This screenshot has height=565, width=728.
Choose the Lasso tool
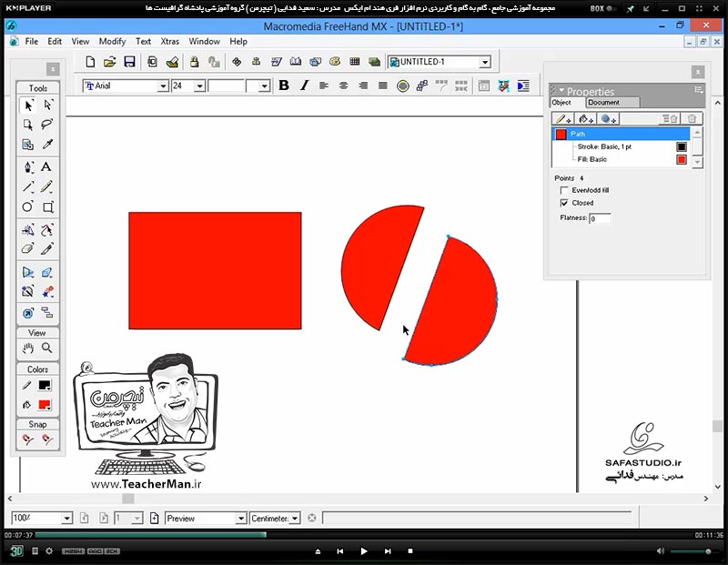(x=47, y=125)
